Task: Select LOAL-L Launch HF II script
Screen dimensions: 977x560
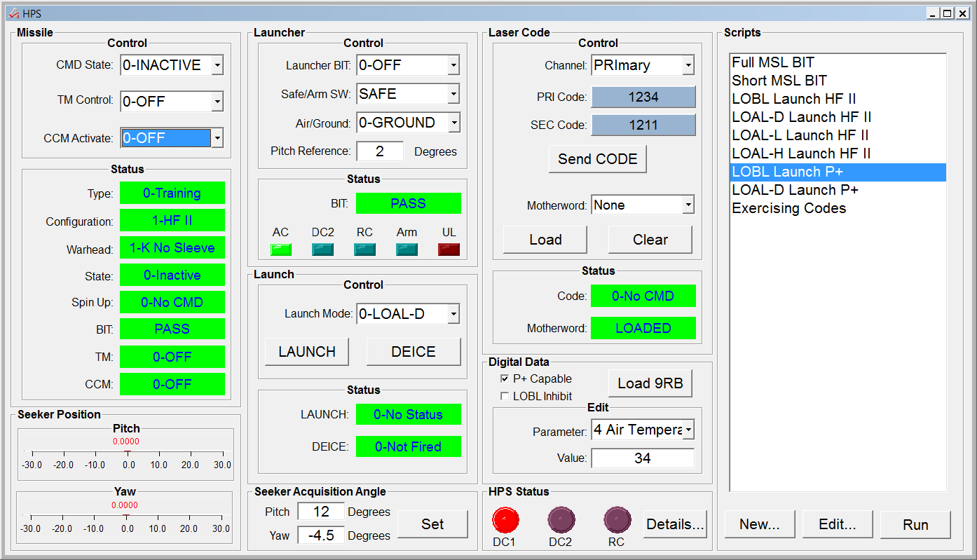Action: 838,135
